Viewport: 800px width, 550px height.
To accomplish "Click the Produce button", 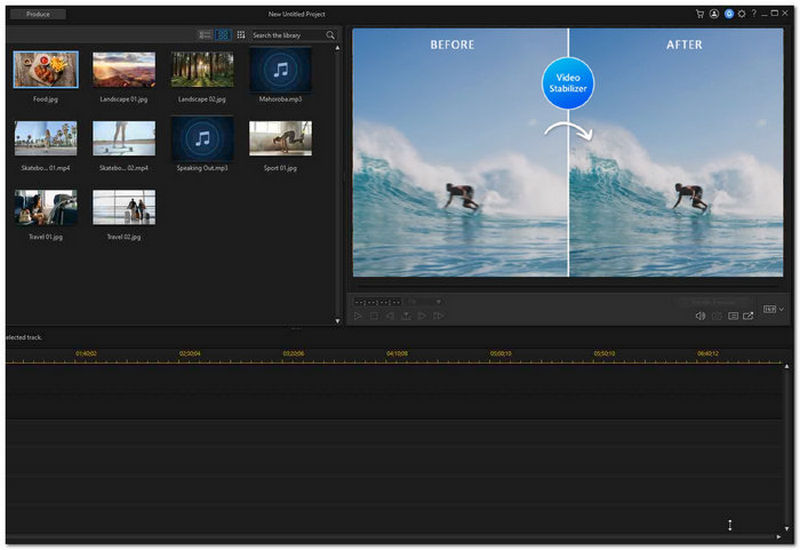I will click(40, 14).
